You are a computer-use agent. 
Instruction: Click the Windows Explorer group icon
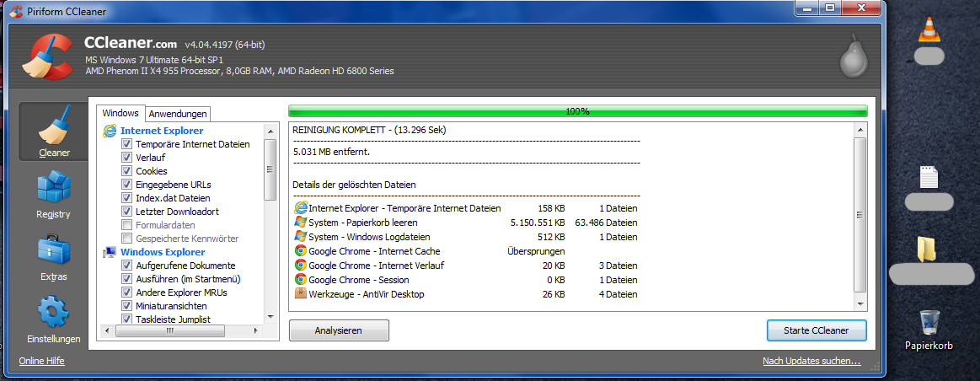click(x=110, y=251)
